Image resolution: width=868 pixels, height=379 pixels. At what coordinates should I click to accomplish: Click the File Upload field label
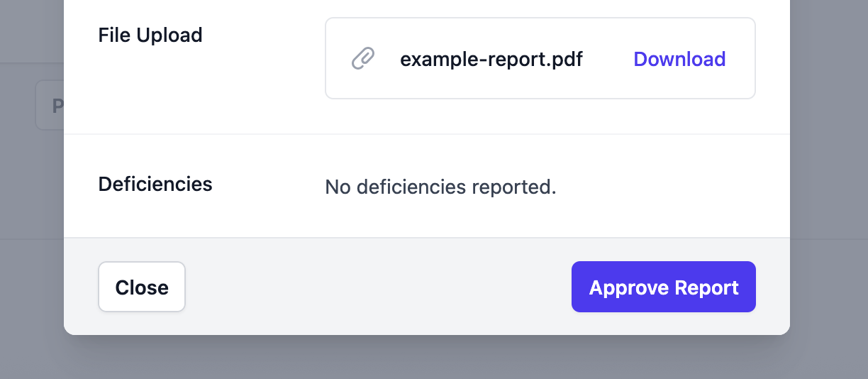tap(150, 35)
